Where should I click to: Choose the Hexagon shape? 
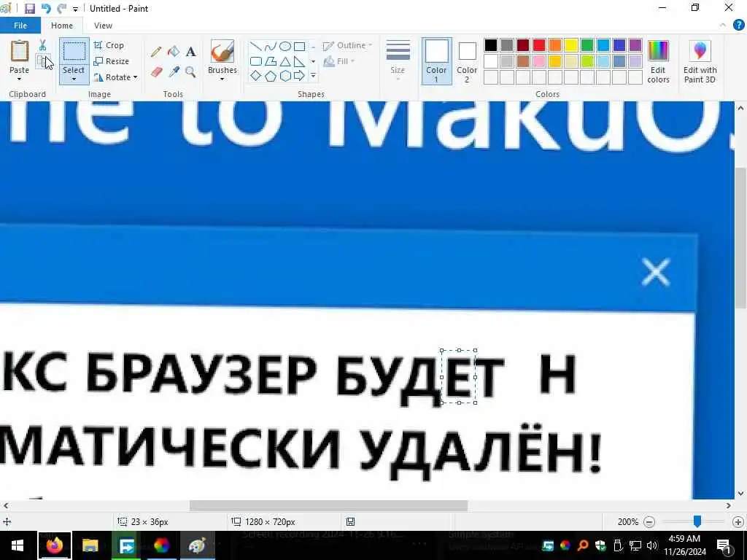pyautogui.click(x=285, y=76)
